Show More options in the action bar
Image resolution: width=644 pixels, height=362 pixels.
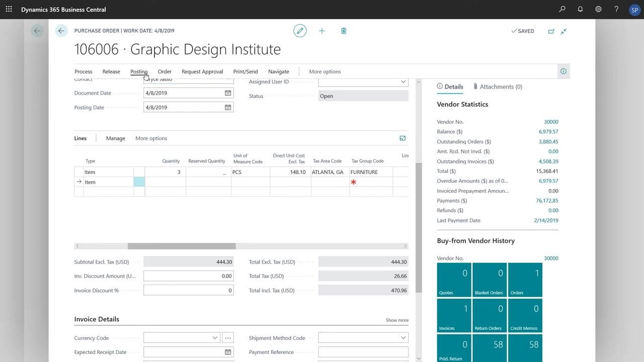tap(325, 71)
